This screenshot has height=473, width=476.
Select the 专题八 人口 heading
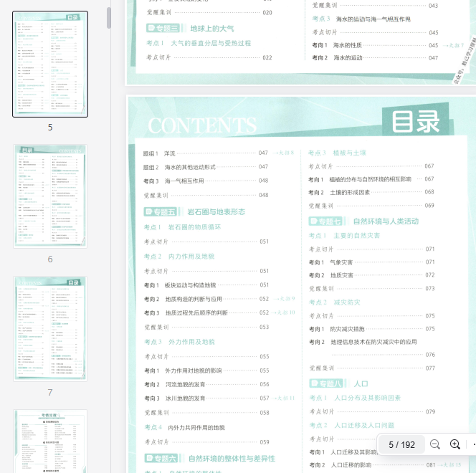click(339, 383)
